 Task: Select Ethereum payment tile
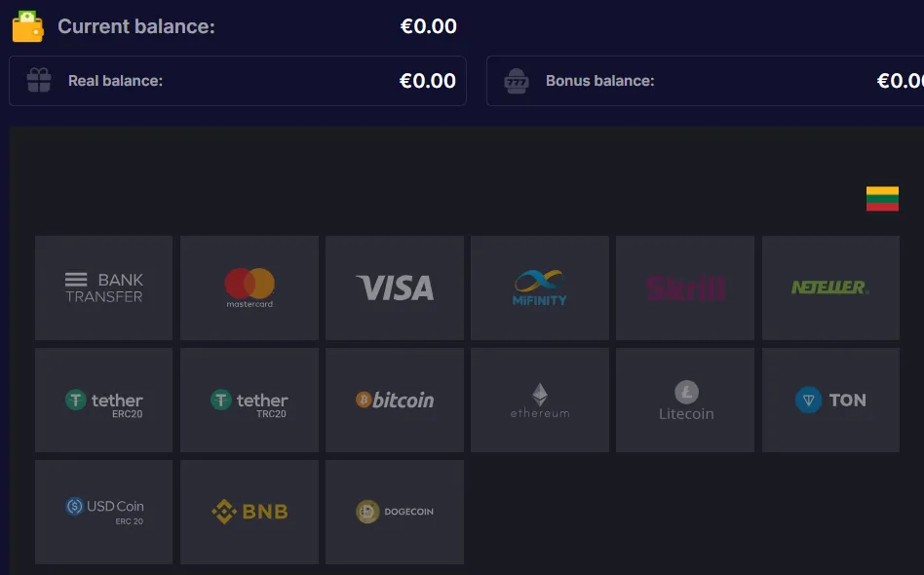(540, 400)
